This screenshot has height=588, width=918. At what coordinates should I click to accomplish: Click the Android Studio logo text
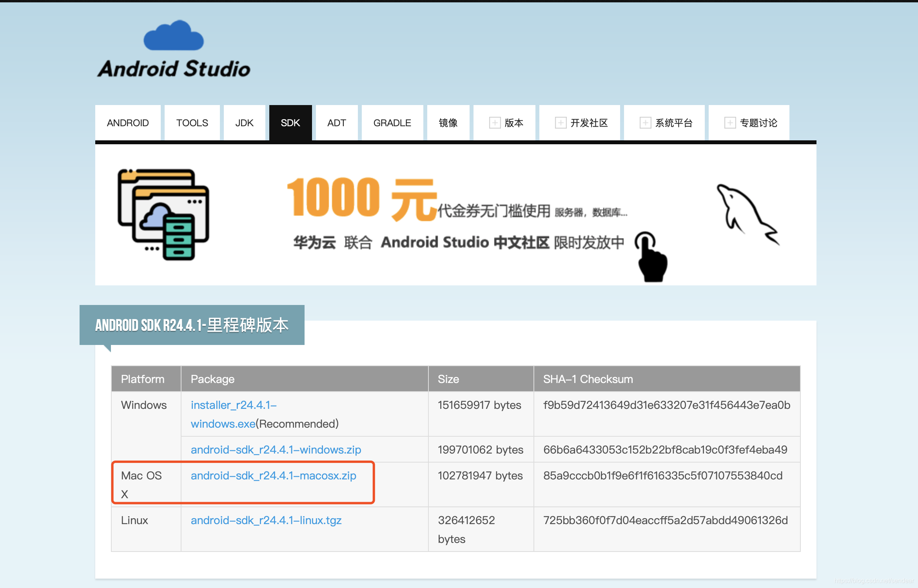coord(174,69)
